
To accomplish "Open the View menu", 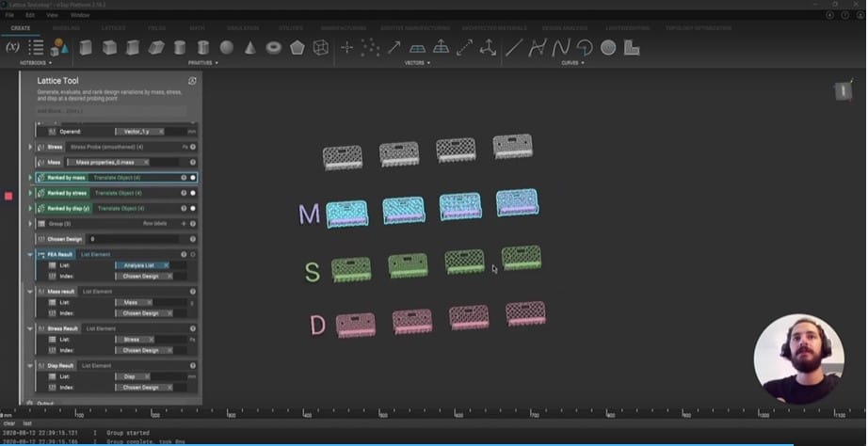I will tap(52, 15).
